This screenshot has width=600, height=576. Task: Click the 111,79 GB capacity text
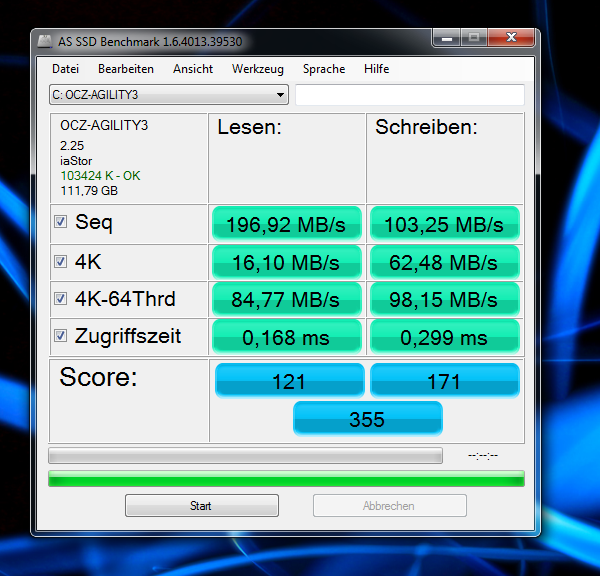pyautogui.click(x=89, y=191)
